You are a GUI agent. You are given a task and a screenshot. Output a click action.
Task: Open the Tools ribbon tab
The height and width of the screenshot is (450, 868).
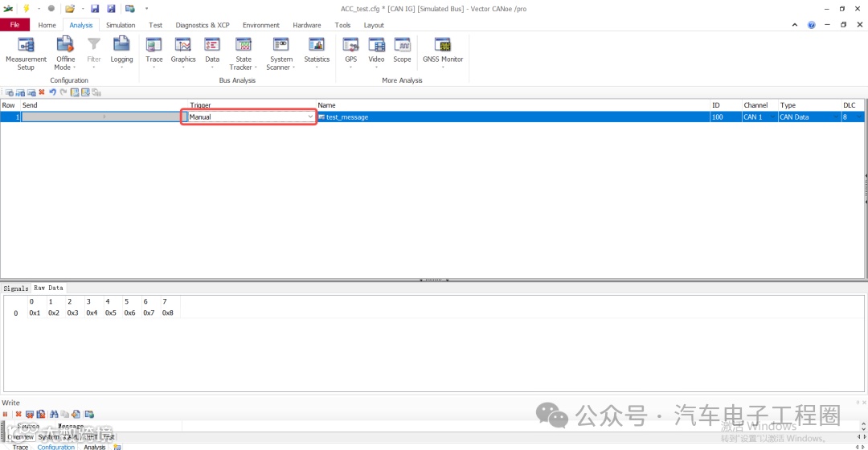tap(342, 25)
